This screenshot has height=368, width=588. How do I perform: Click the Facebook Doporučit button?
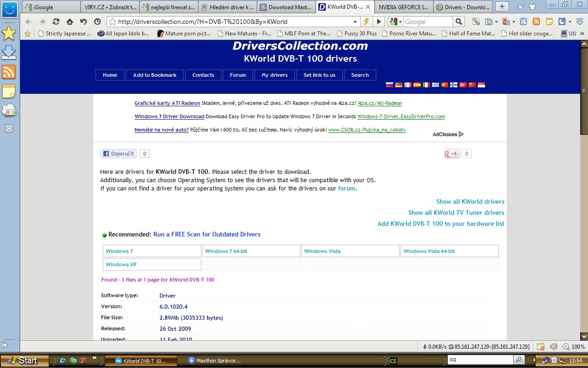click(x=119, y=154)
